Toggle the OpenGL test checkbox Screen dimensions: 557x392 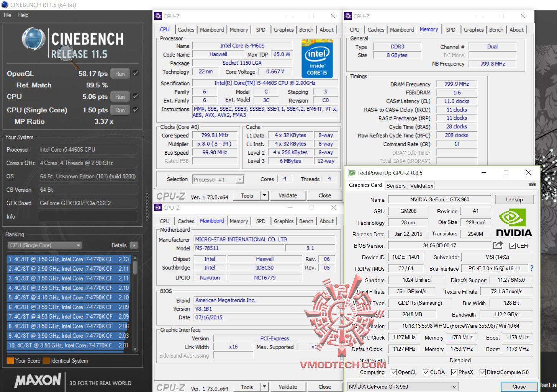(x=136, y=73)
